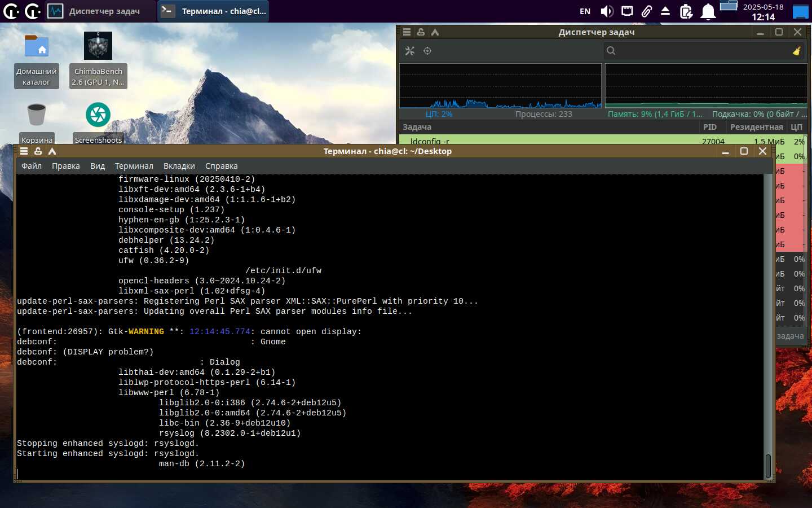
Task: Open the leftmost application menu logo in the top panel
Action: click(11, 11)
